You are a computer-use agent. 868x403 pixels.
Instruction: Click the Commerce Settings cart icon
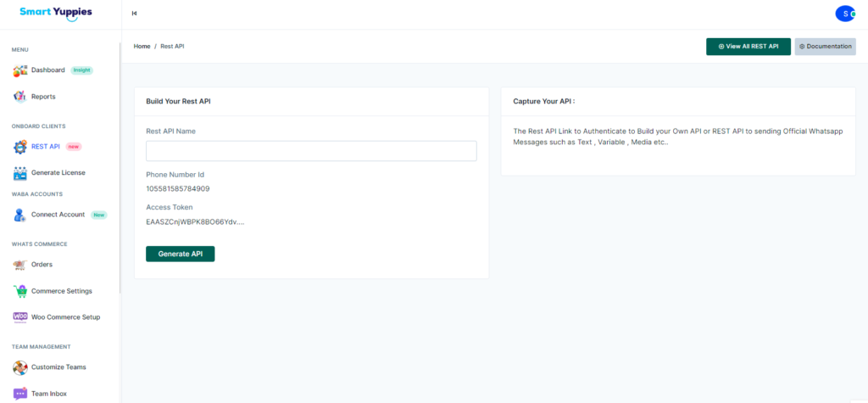(x=20, y=291)
